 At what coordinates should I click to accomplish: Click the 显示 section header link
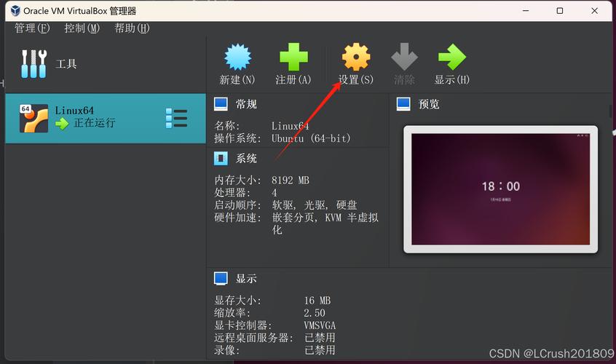pyautogui.click(x=246, y=278)
